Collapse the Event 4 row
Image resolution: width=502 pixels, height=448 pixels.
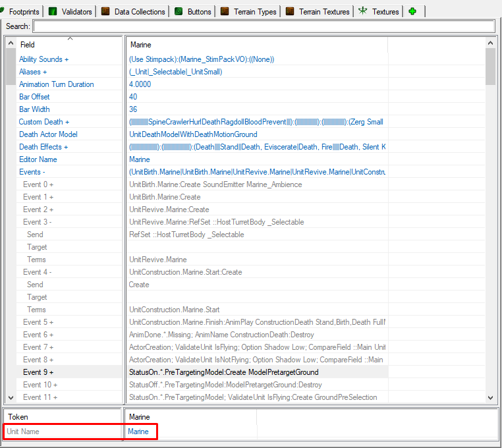[x=51, y=272]
